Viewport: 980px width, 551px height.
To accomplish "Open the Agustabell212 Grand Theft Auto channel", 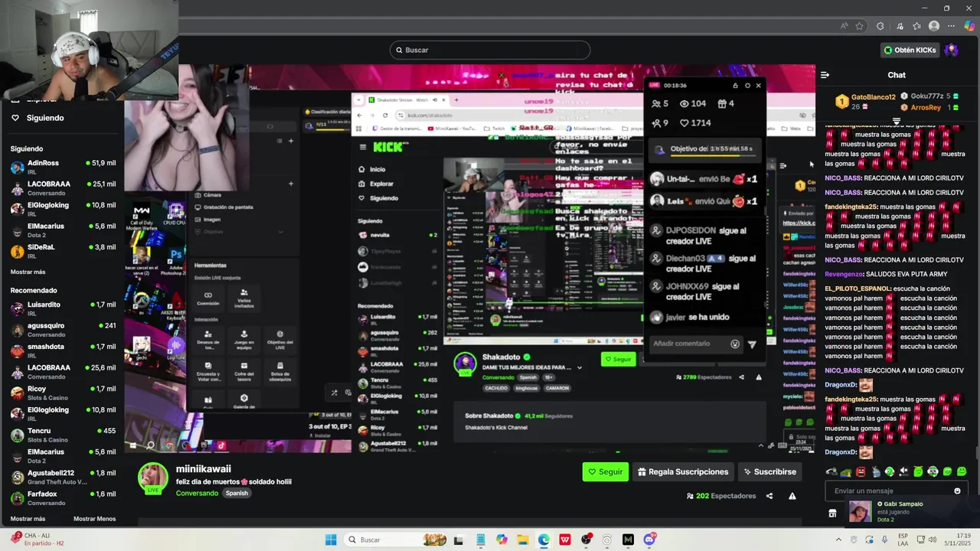I will click(63, 478).
